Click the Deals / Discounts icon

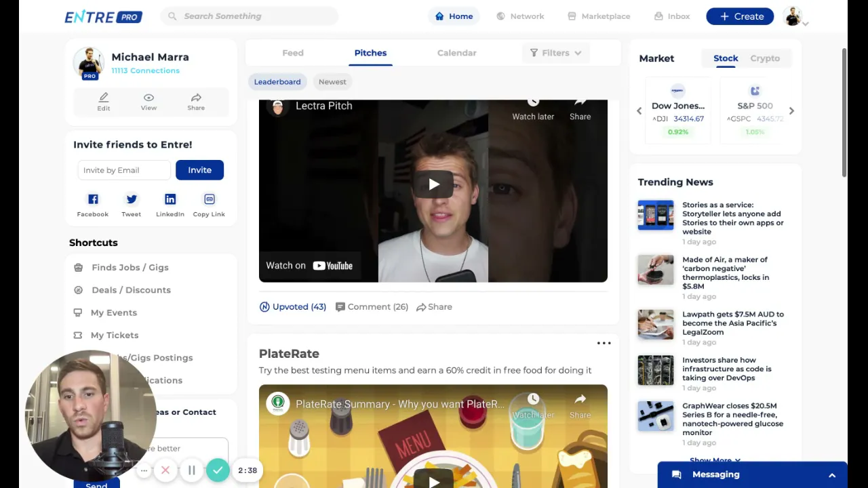pos(78,290)
